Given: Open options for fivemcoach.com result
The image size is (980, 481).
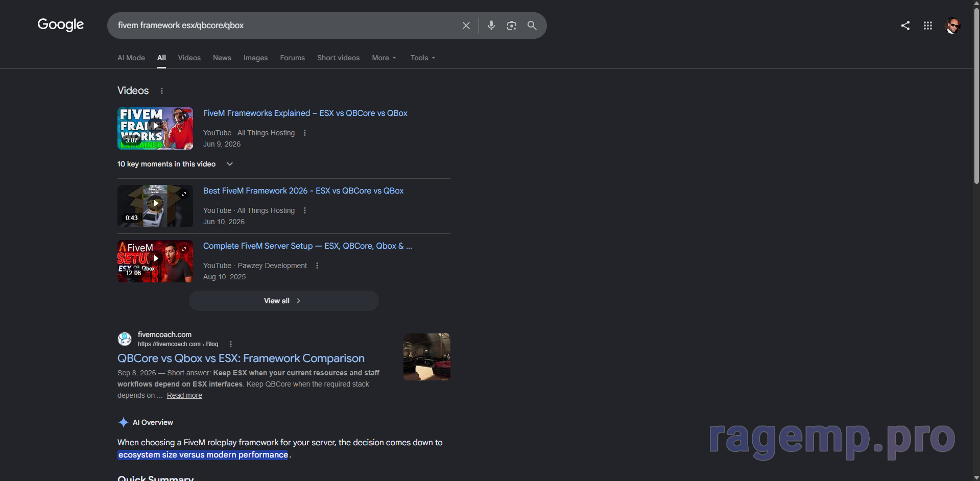Looking at the screenshot, I should coord(231,344).
